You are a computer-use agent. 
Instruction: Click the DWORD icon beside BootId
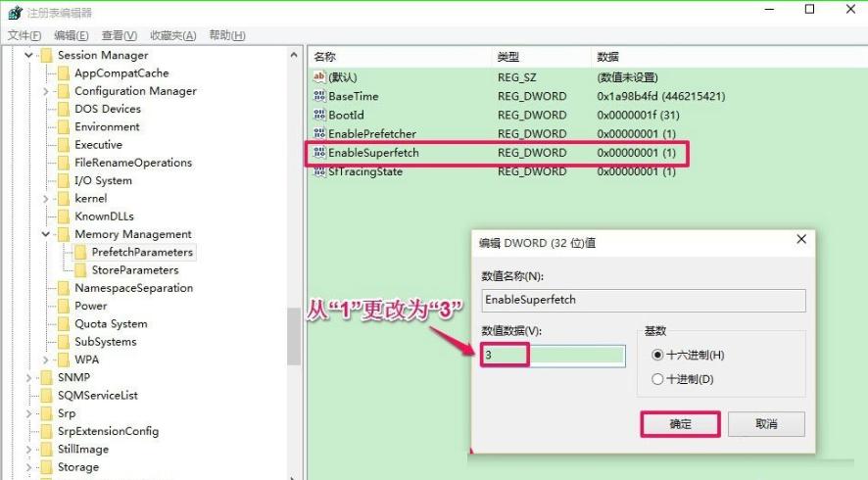pyautogui.click(x=319, y=116)
